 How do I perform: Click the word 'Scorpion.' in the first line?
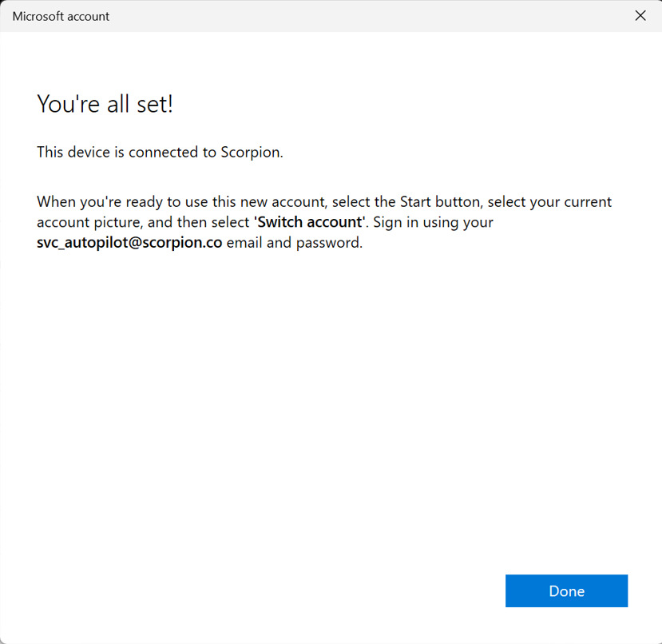[x=252, y=152]
